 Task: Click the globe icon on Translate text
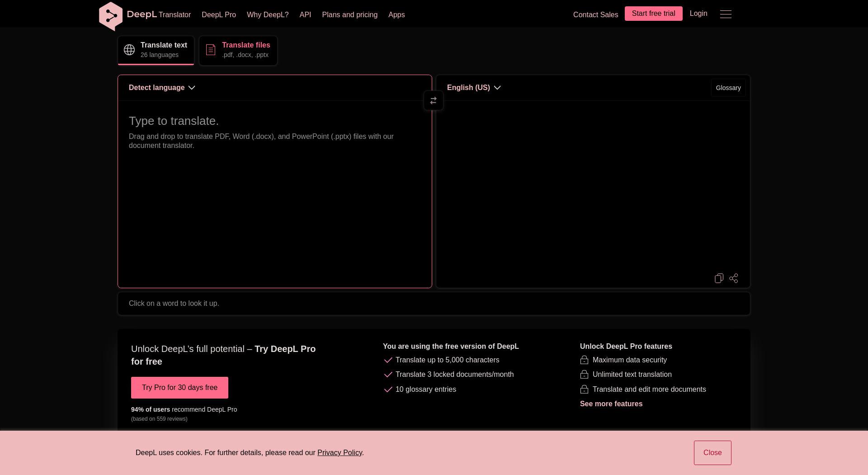tap(129, 50)
